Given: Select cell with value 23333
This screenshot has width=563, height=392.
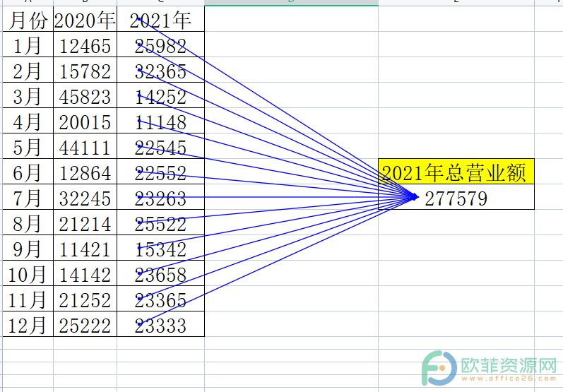Looking at the screenshot, I should click(x=160, y=324).
